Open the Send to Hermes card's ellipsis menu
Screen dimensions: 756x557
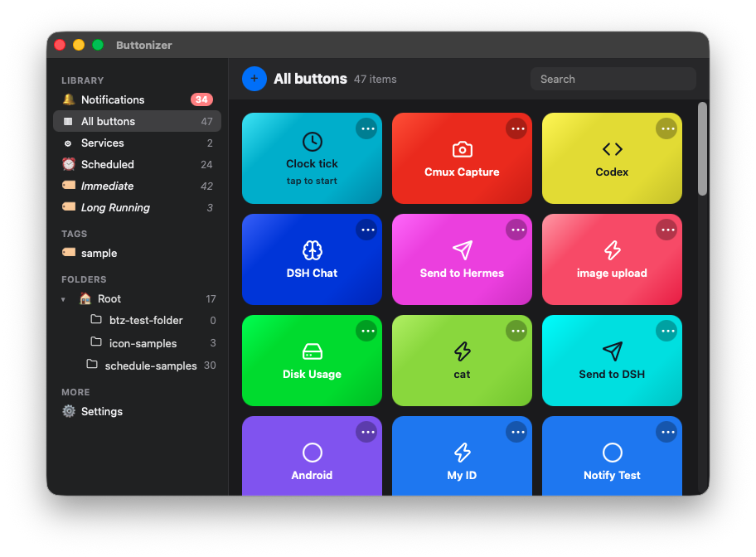[516, 230]
